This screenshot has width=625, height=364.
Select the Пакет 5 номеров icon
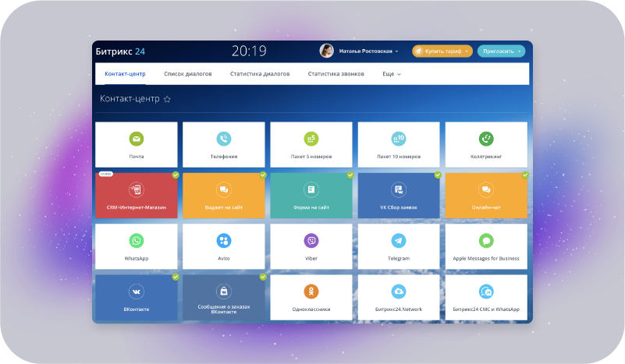coord(311,139)
